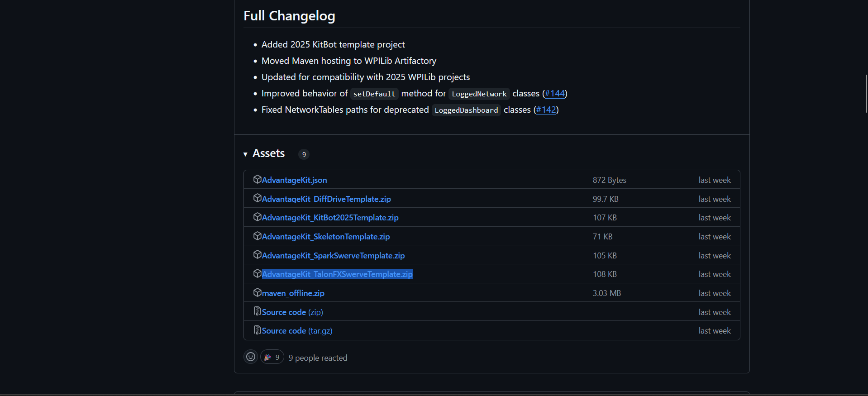Open pull request #142 link

point(546,110)
